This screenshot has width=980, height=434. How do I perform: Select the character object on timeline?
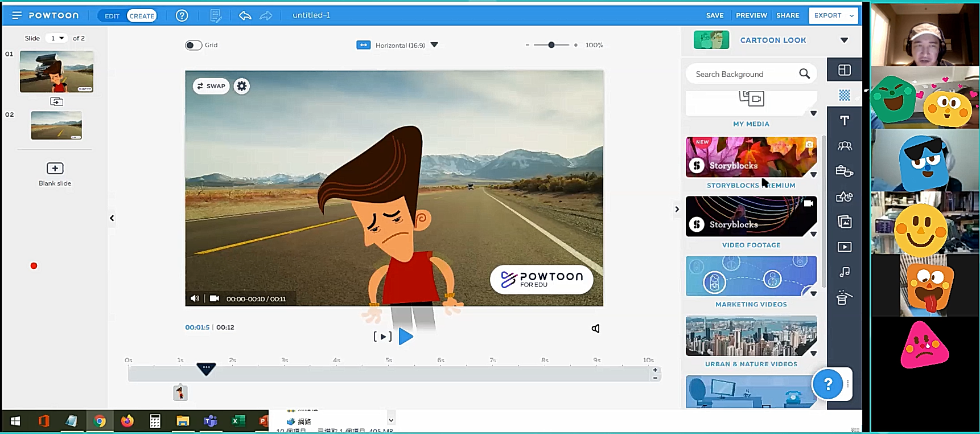click(180, 393)
